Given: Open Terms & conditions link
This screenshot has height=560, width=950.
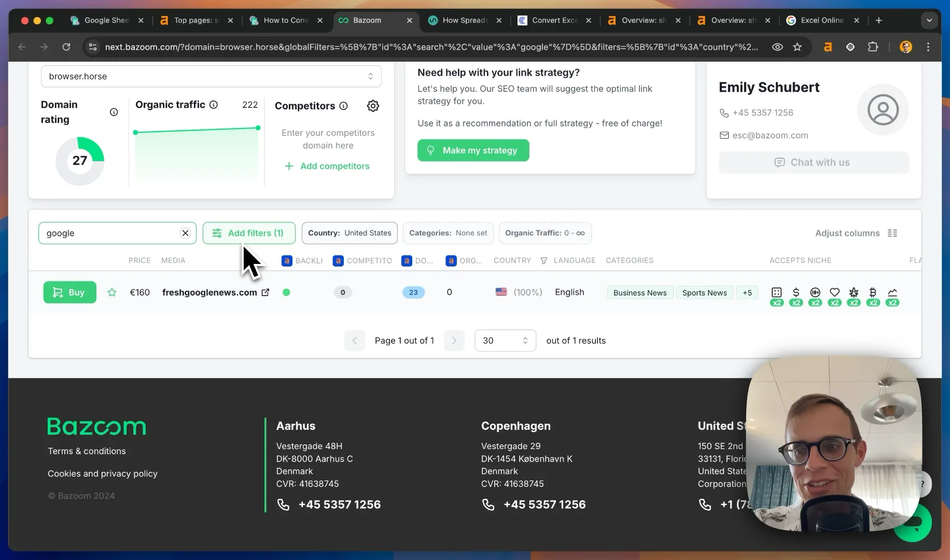Looking at the screenshot, I should pyautogui.click(x=87, y=451).
